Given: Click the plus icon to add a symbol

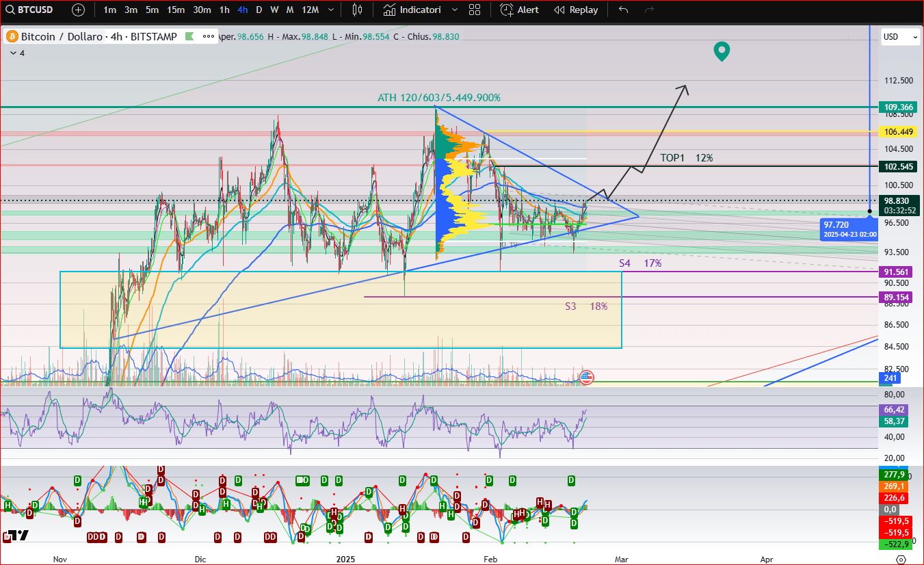Looking at the screenshot, I should [x=78, y=10].
